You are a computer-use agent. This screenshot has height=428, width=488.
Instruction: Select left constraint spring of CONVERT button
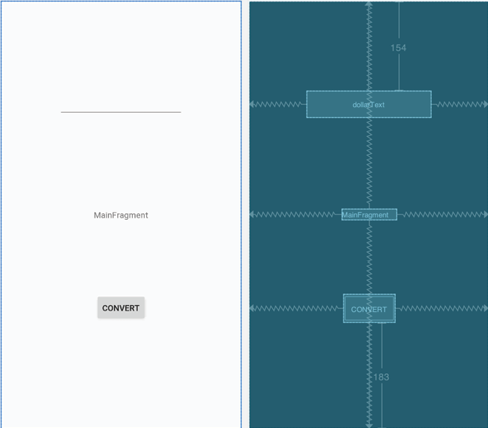(x=296, y=308)
